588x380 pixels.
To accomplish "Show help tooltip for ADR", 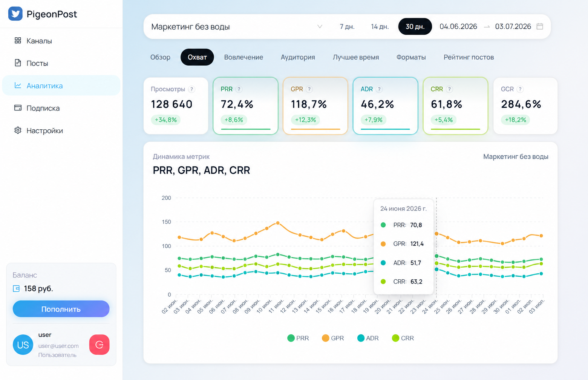I will [379, 89].
